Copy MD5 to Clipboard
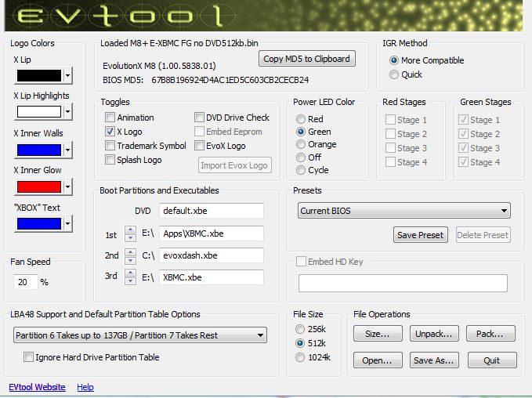 click(306, 59)
